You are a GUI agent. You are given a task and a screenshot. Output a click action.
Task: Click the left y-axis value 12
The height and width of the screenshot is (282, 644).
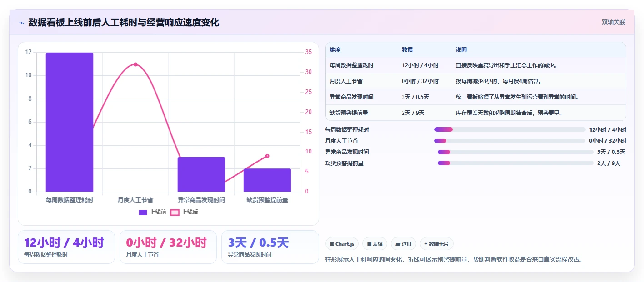[x=29, y=52]
